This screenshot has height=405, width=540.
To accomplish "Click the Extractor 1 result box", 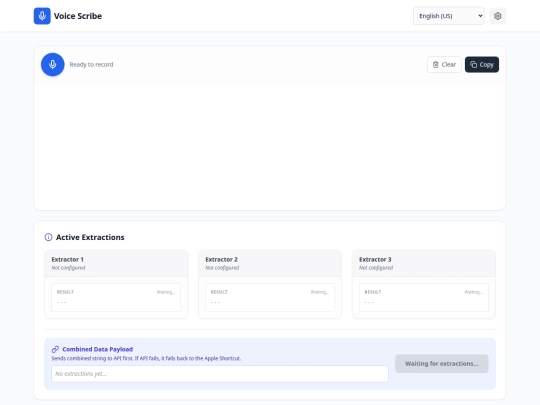I will click(116, 298).
